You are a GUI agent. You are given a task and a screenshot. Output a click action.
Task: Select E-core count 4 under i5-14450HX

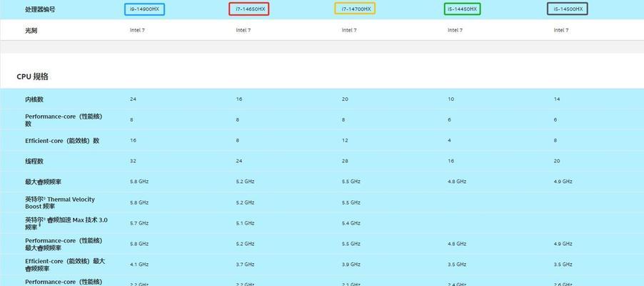[449, 140]
